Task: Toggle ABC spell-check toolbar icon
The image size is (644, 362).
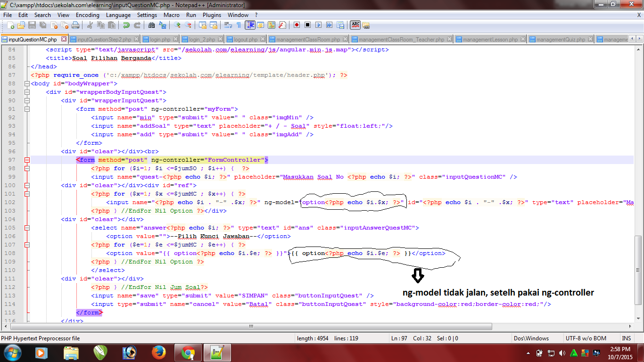Action: [x=355, y=25]
